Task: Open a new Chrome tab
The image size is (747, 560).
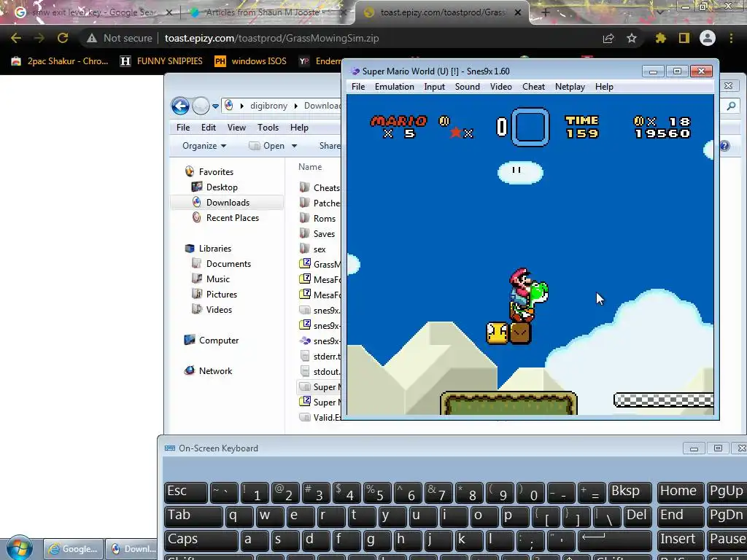Action: [546, 12]
